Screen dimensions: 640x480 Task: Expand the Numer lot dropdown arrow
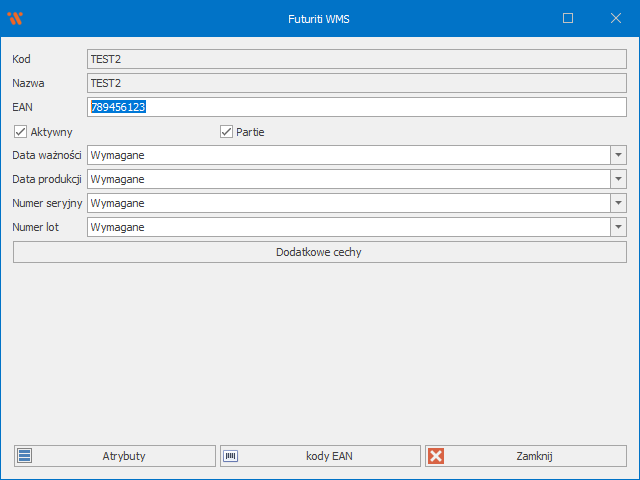click(x=618, y=227)
